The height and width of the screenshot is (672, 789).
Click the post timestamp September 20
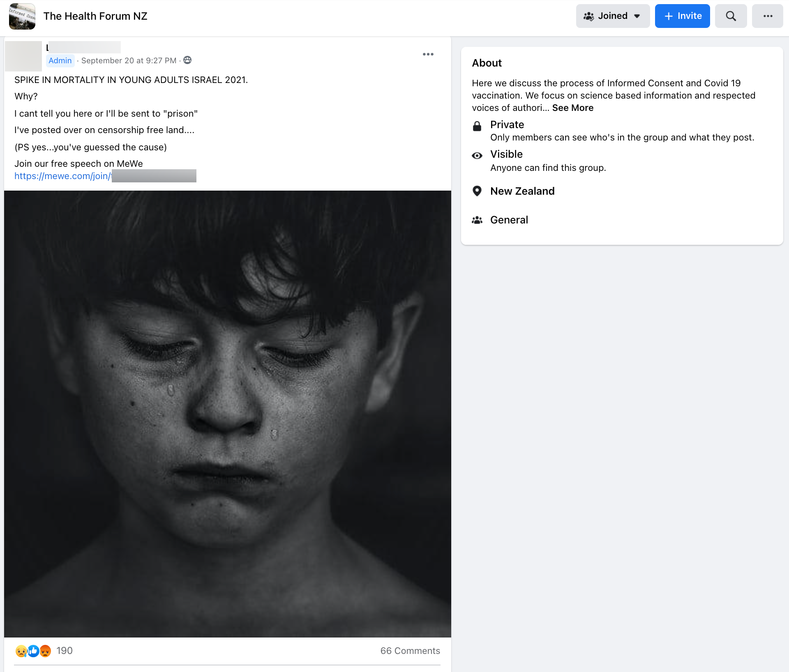pos(129,60)
